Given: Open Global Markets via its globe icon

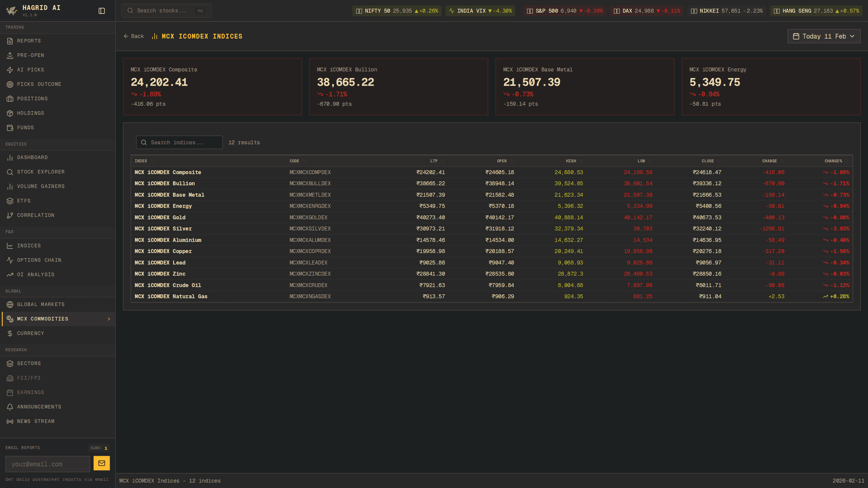Looking at the screenshot, I should (10, 305).
